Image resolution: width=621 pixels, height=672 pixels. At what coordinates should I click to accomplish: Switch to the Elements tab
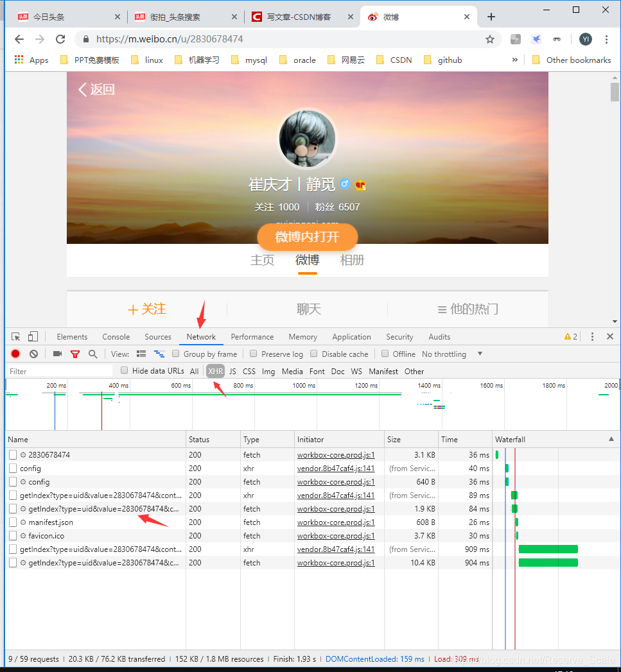[72, 337]
